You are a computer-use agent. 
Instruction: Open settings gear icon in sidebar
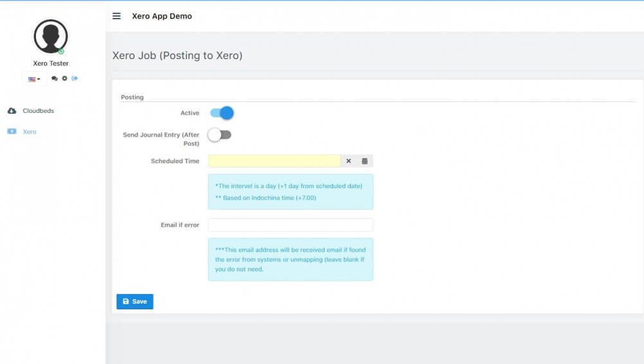pyautogui.click(x=64, y=79)
